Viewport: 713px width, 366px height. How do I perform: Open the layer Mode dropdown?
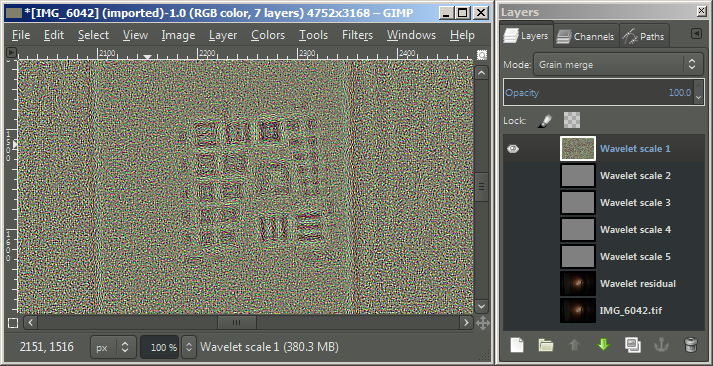[616, 65]
